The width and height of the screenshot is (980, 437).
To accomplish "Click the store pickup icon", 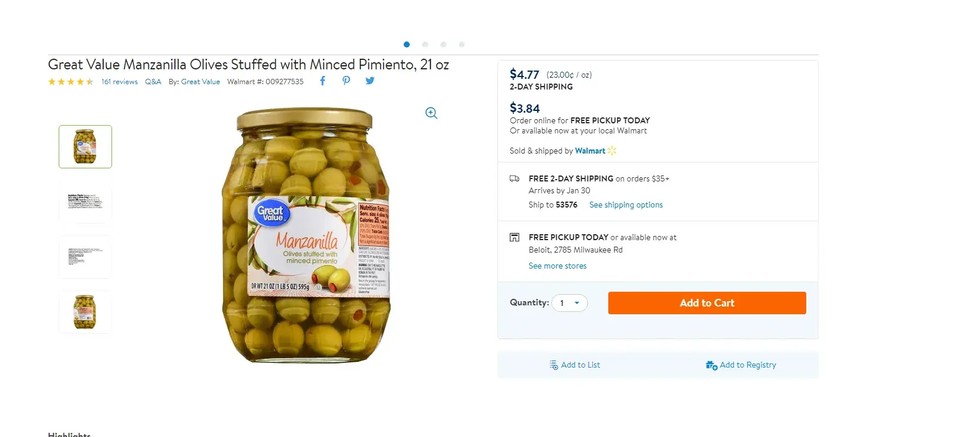I will pyautogui.click(x=515, y=237).
